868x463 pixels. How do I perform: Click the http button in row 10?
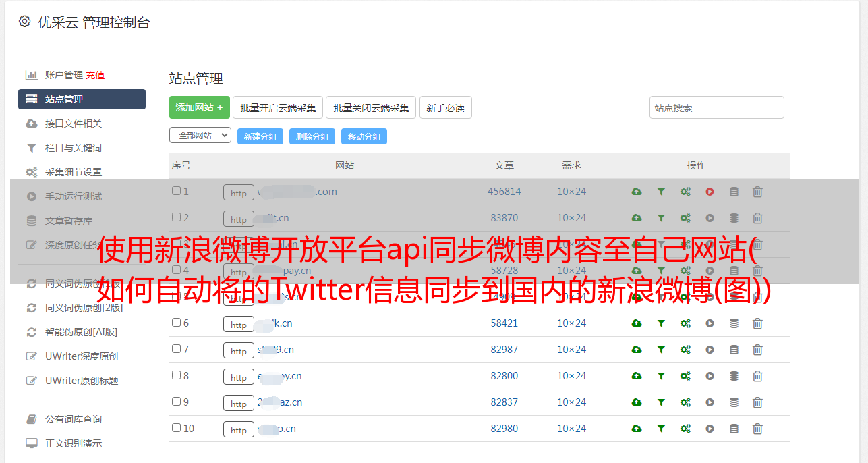(239, 430)
